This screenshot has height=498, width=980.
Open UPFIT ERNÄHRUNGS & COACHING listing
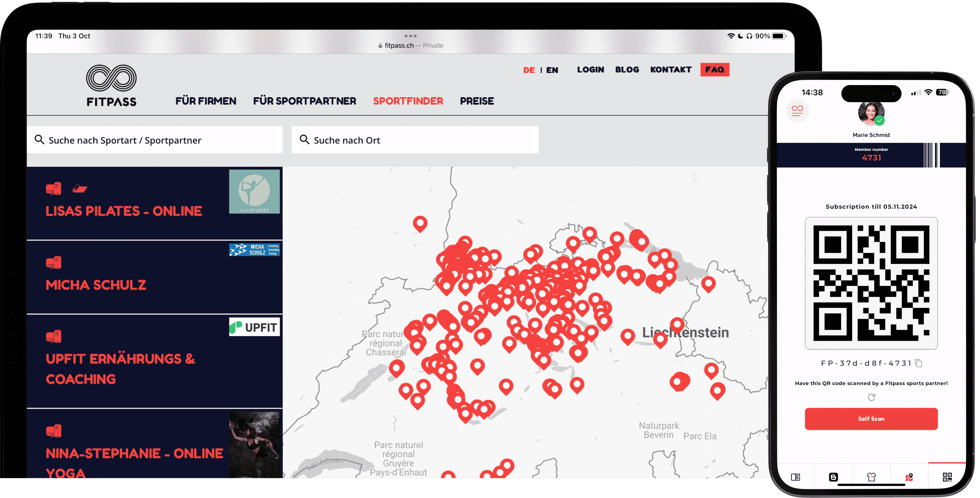[154, 361]
